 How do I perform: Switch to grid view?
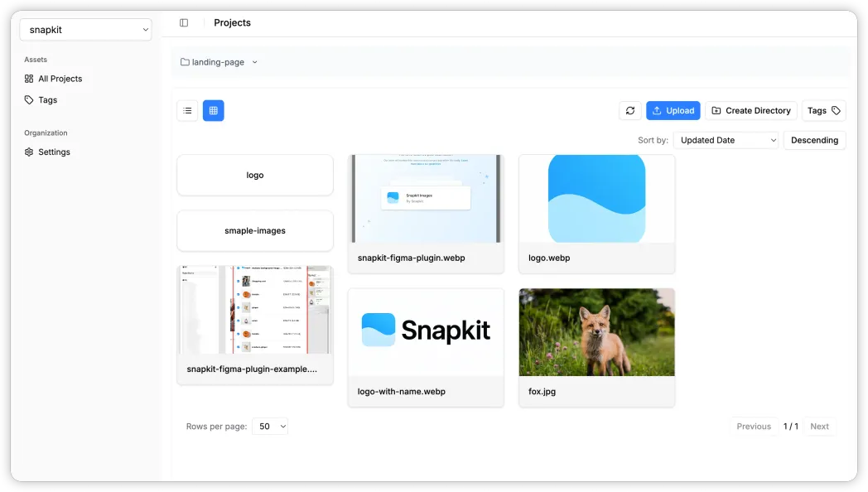[213, 111]
